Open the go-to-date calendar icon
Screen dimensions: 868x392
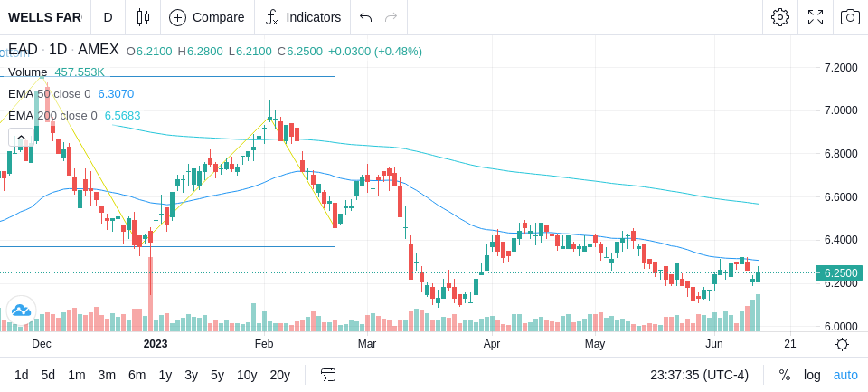327,376
